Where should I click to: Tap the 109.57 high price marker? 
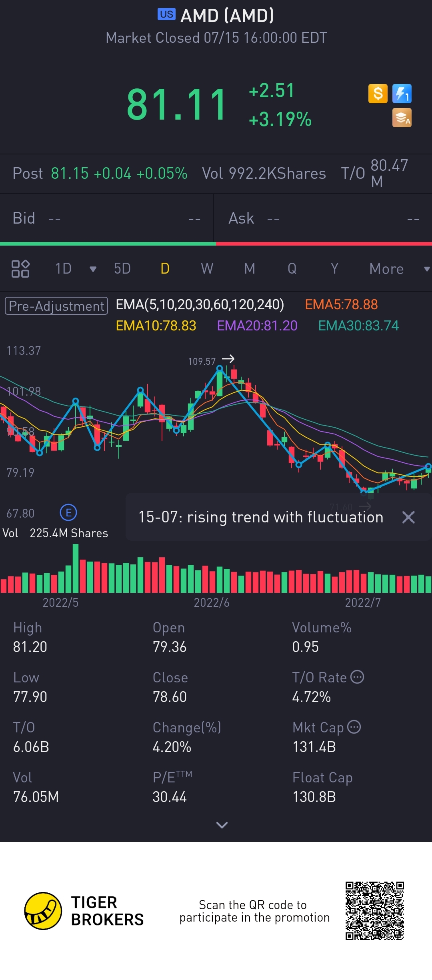tap(202, 362)
